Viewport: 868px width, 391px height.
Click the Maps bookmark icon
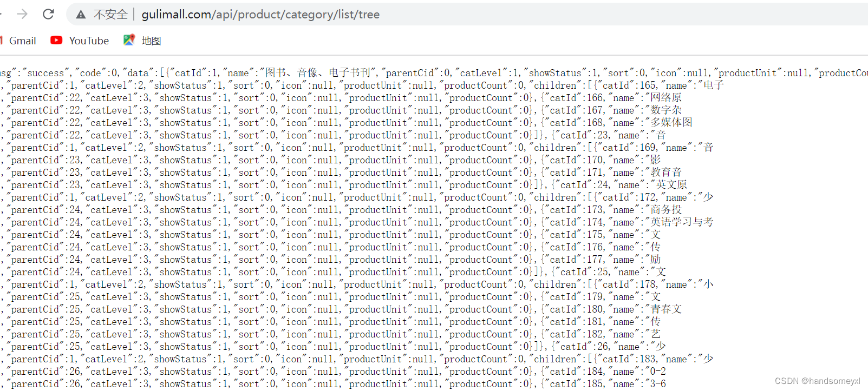[129, 40]
